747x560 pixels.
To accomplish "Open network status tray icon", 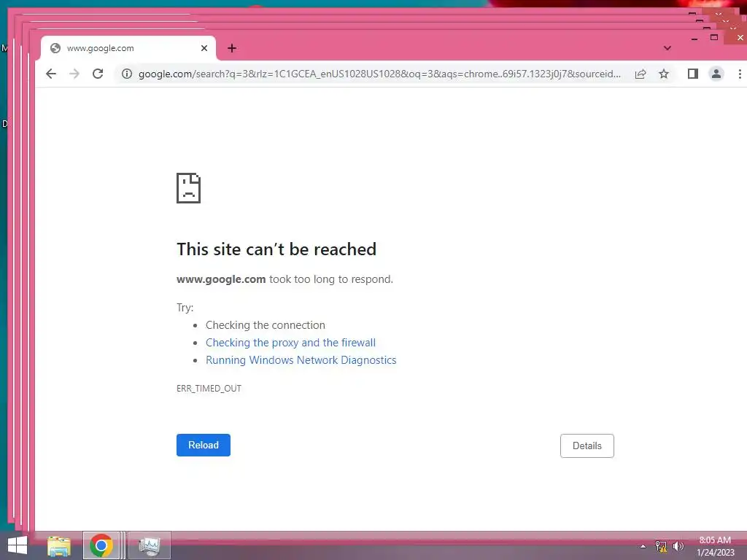I will (x=661, y=546).
